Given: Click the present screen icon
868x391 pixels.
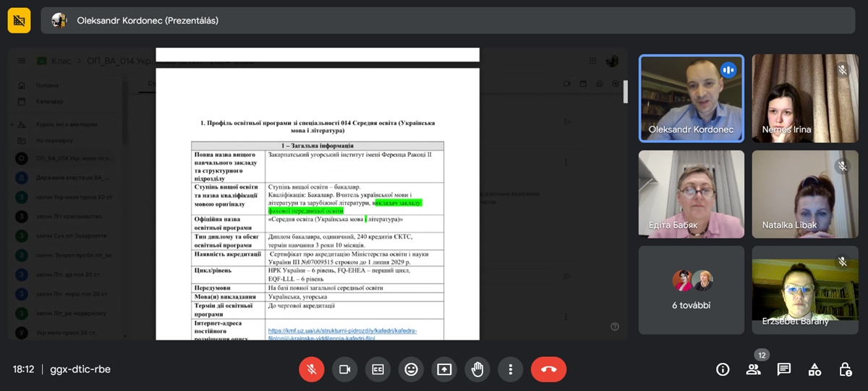Looking at the screenshot, I should pyautogui.click(x=444, y=369).
